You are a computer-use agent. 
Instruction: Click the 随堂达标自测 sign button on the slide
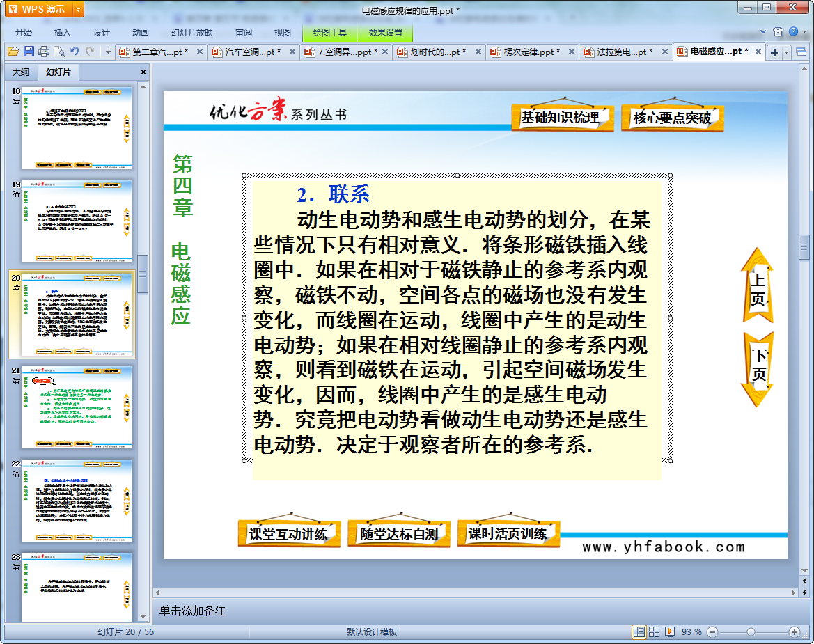point(399,533)
